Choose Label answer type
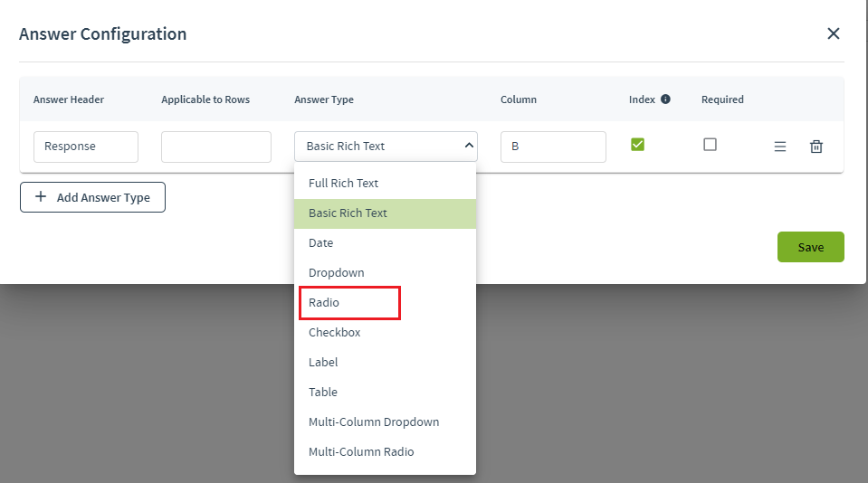 385,363
